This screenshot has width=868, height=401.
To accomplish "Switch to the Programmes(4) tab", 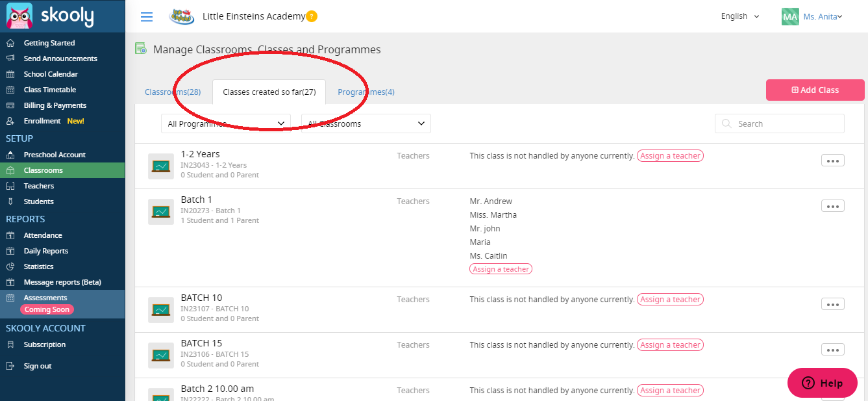I will click(366, 92).
